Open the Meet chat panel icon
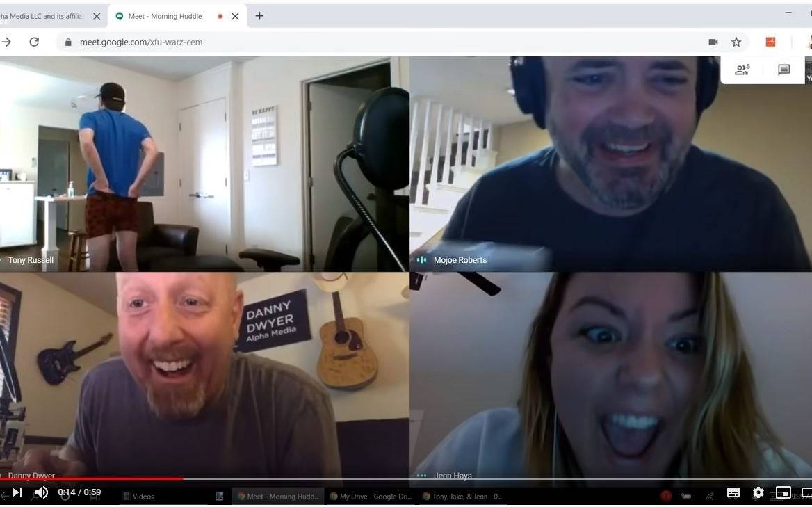This screenshot has width=812, height=507. [x=783, y=70]
